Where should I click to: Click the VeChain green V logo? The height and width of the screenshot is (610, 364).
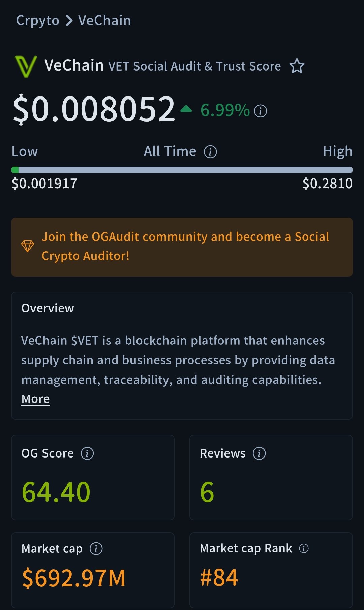26,66
